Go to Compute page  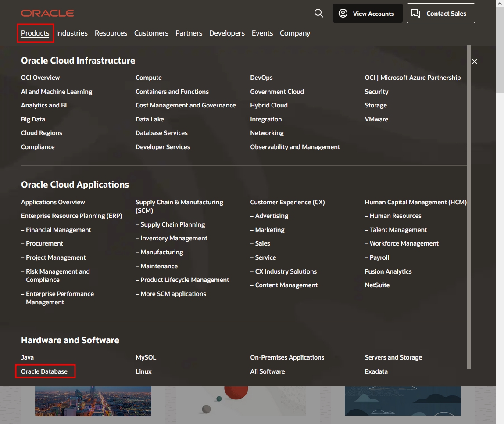coord(149,78)
